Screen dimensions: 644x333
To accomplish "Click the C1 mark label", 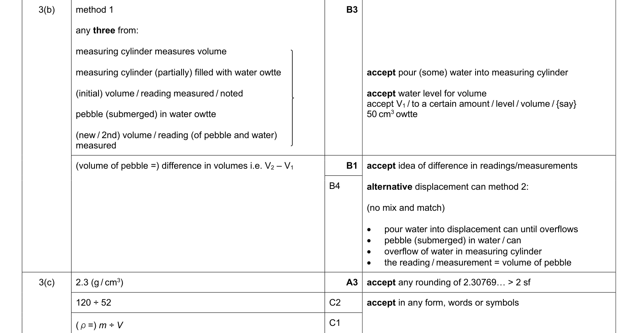I will click(335, 323).
